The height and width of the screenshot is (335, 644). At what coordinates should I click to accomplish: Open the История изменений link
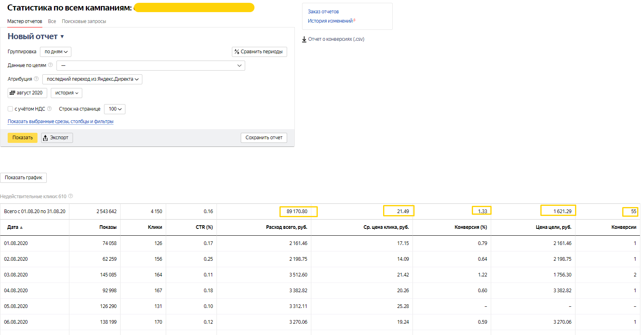330,21
